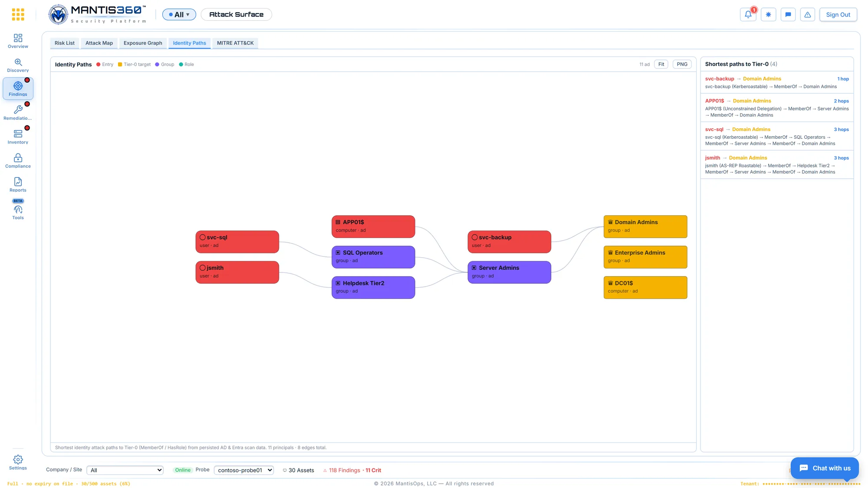The image size is (868, 488).
Task: Select the MITRE ATT&CK tab
Action: tap(235, 43)
